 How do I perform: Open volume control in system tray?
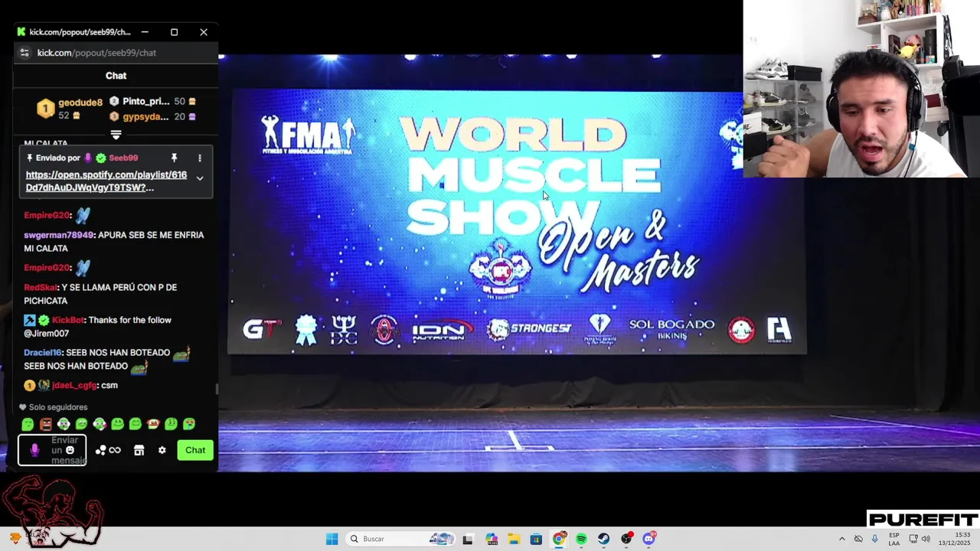[926, 539]
